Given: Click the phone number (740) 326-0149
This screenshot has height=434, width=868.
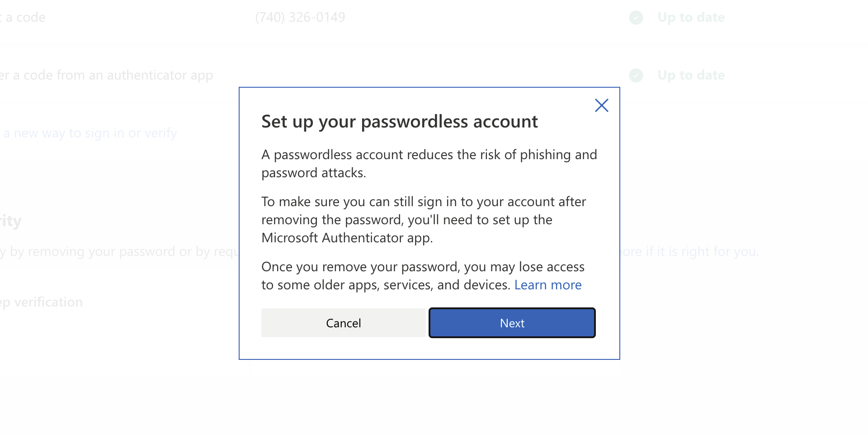Looking at the screenshot, I should click(300, 17).
